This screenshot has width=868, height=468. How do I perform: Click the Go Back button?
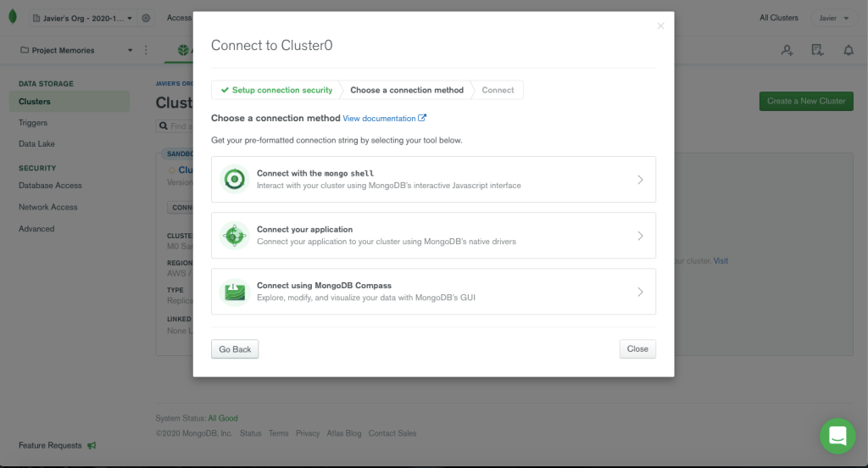pos(235,349)
